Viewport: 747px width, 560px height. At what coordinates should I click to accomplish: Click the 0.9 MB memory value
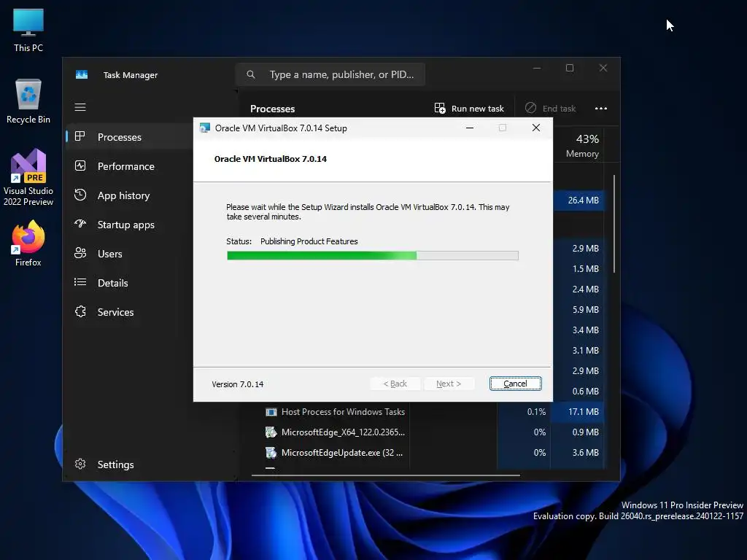tap(586, 432)
